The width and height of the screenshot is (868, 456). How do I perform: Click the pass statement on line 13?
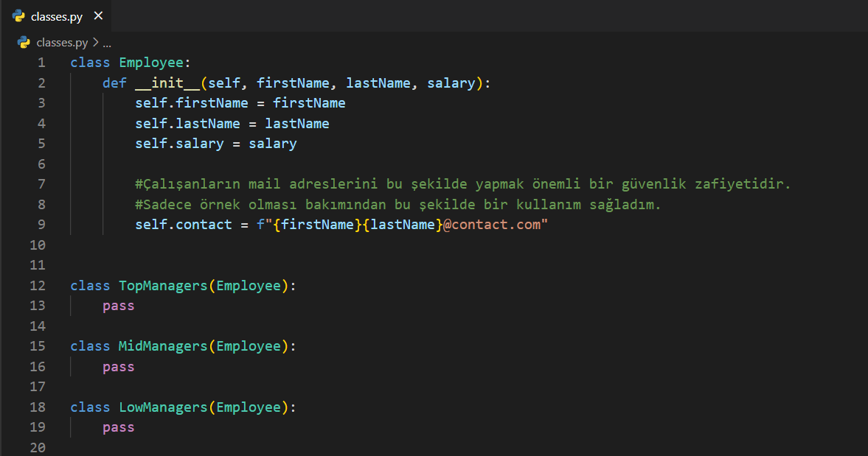click(x=119, y=306)
